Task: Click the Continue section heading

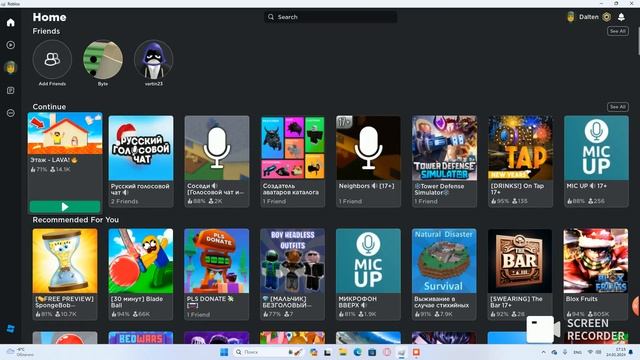Action: point(49,107)
